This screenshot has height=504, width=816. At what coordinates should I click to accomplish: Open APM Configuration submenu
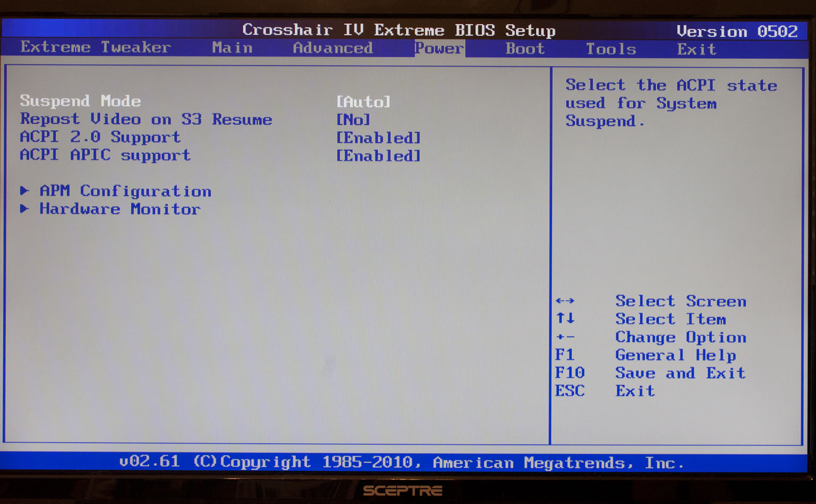[x=125, y=191]
